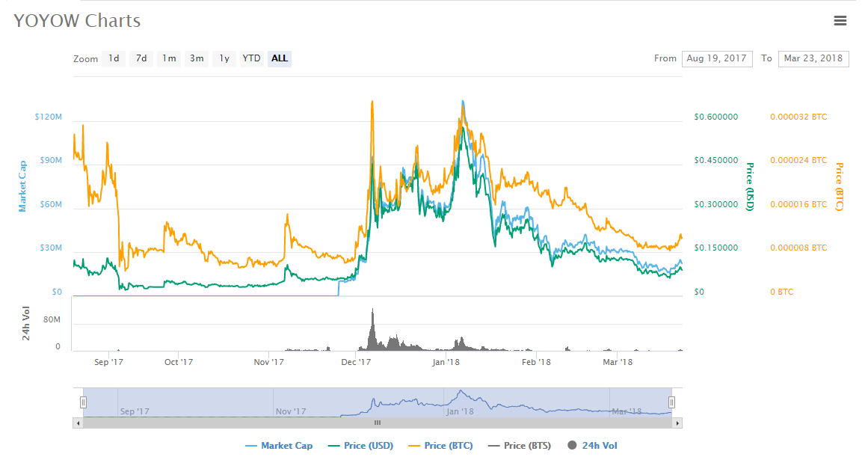The image size is (868, 457).
Task: Set zoom to 1m
Action: 170,58
